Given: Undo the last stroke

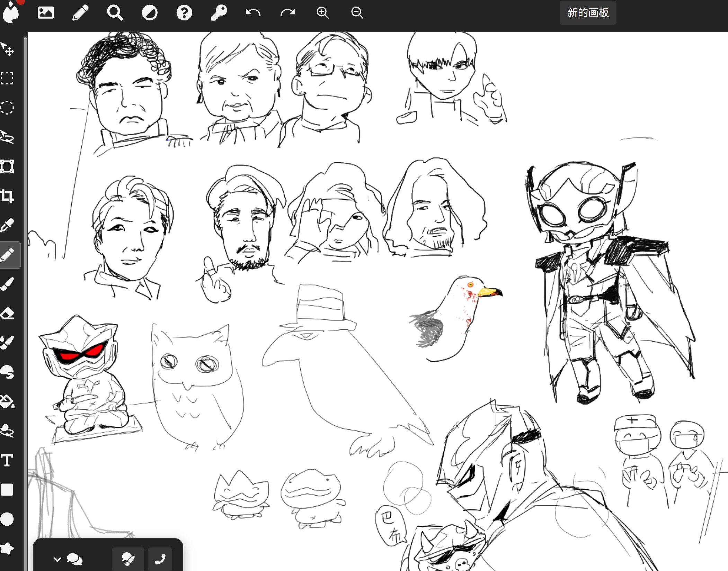Looking at the screenshot, I should point(253,13).
